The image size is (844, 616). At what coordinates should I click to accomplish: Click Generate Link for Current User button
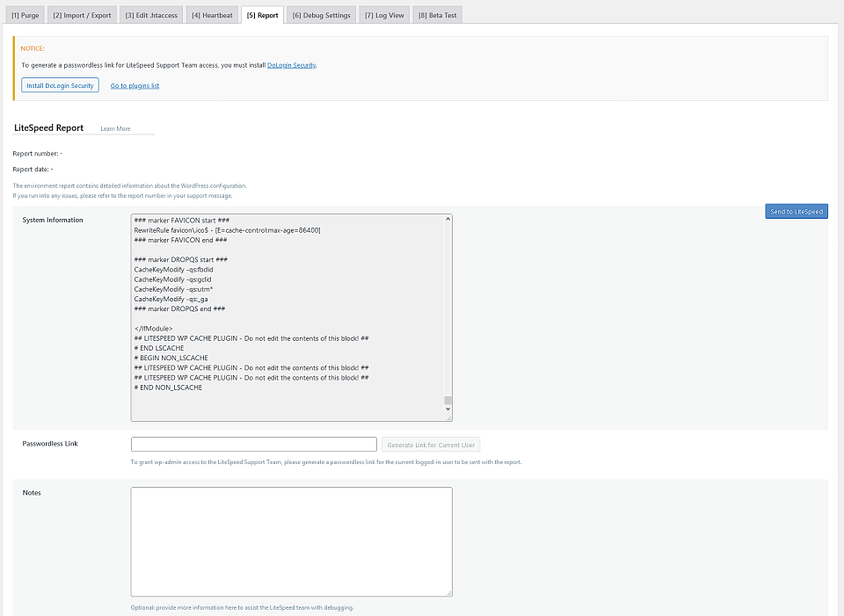click(431, 445)
